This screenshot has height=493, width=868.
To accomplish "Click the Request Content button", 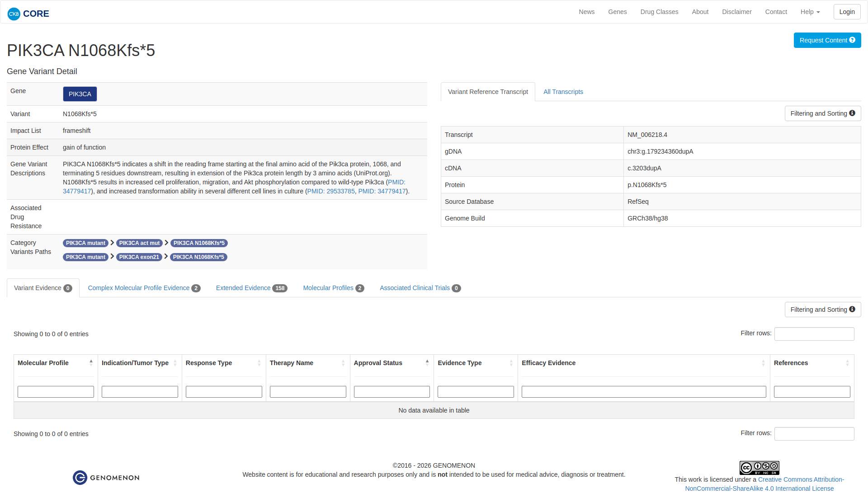I will pyautogui.click(x=827, y=40).
